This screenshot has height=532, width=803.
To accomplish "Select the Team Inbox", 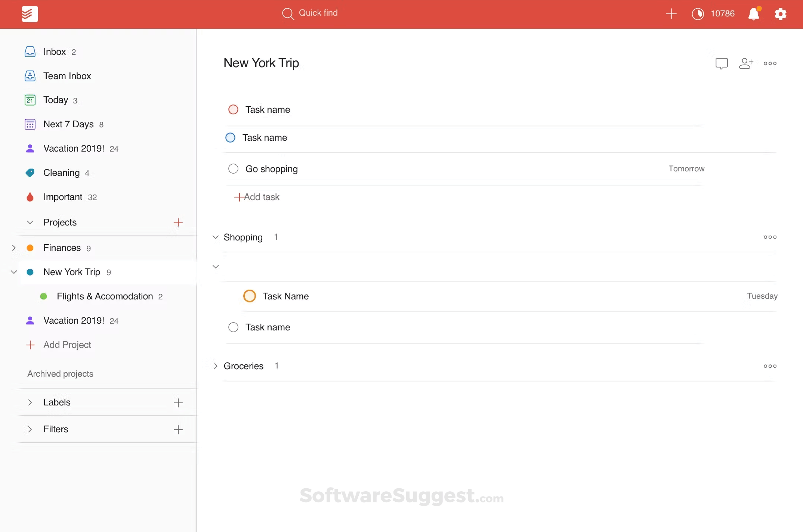I will tap(67, 76).
